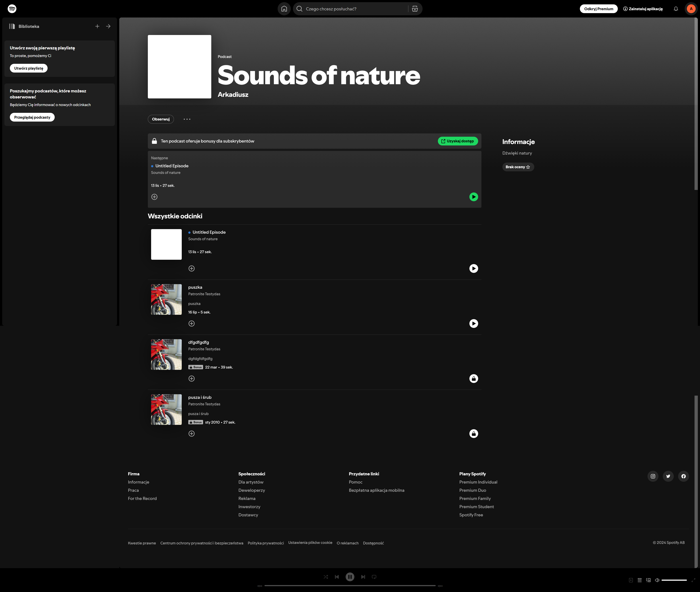The height and width of the screenshot is (592, 700).
Task: Toggle Obserwuj to follow the podcast
Action: tap(161, 119)
